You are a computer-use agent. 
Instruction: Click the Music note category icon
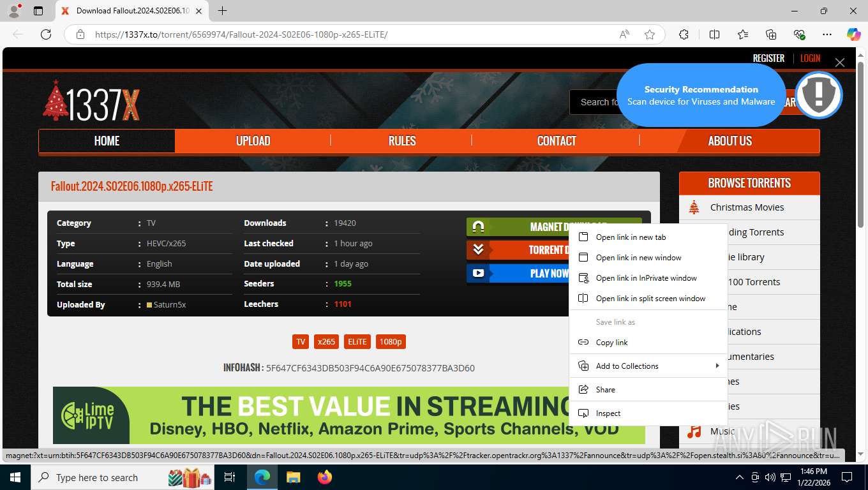[694, 431]
